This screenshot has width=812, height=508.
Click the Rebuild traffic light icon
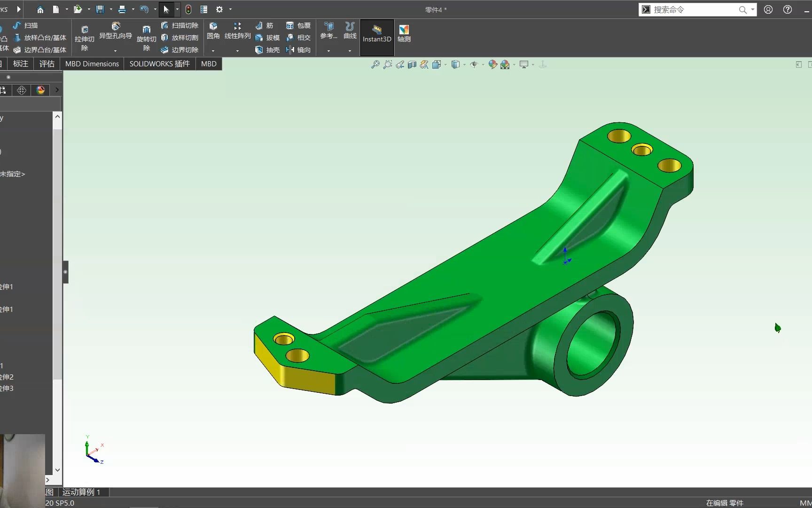tap(188, 9)
